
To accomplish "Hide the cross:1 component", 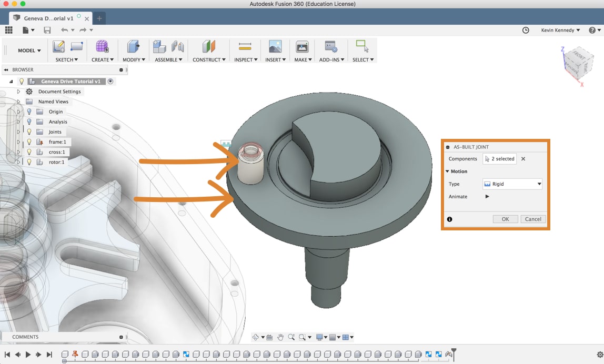I will click(x=29, y=151).
